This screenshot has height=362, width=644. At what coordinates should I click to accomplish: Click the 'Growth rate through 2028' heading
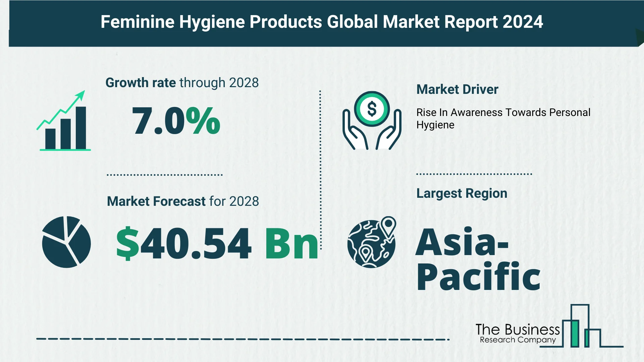click(x=182, y=83)
